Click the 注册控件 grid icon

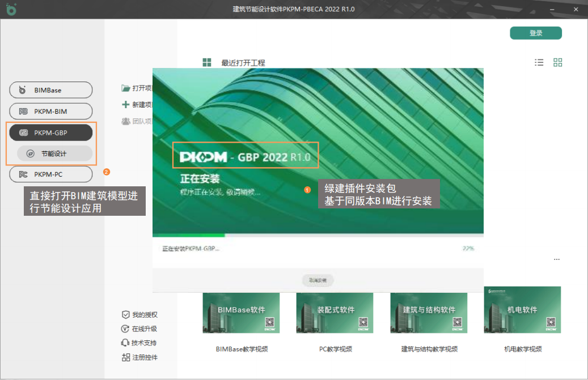click(126, 357)
